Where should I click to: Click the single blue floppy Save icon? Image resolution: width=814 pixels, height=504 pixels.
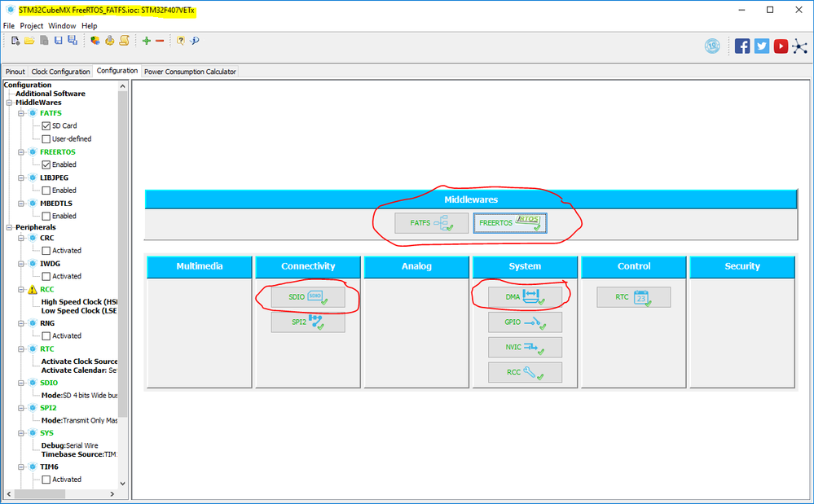[x=59, y=41]
